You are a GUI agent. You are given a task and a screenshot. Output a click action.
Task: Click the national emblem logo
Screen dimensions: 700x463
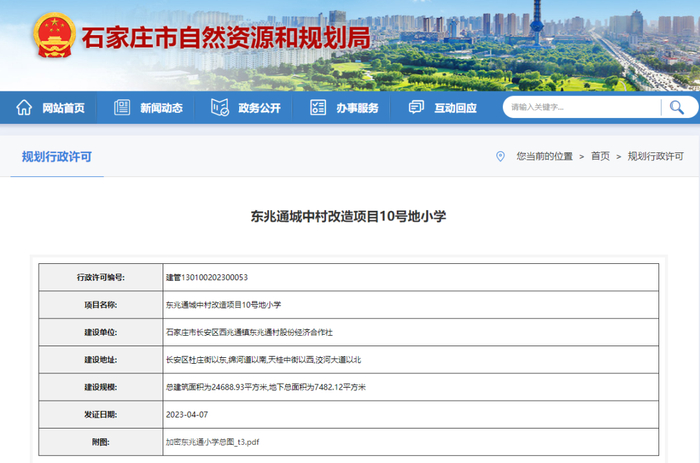click(54, 36)
